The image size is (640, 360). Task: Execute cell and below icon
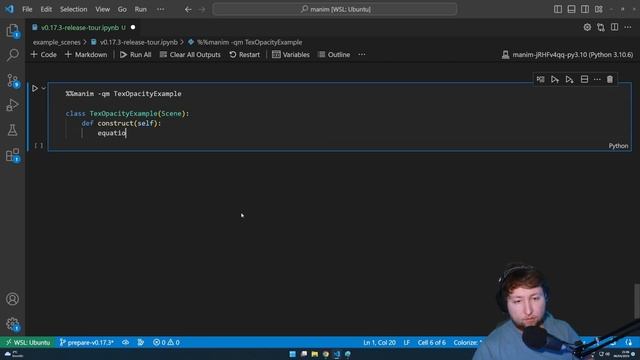569,79
